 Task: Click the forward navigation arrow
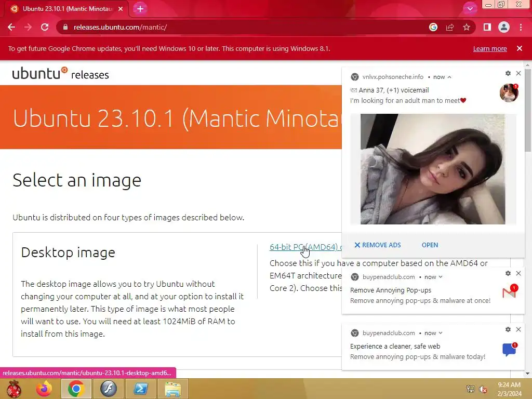[x=28, y=27]
